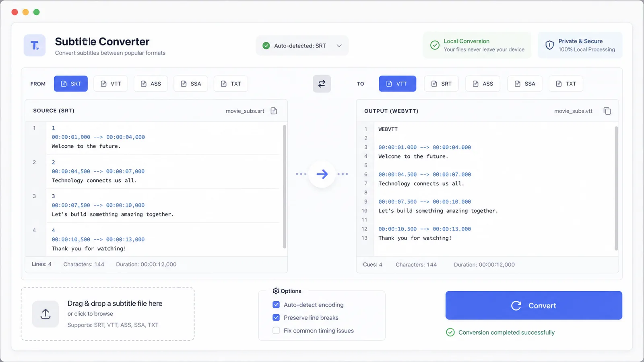Open the Auto-detected: SRT dropdown

tap(302, 46)
